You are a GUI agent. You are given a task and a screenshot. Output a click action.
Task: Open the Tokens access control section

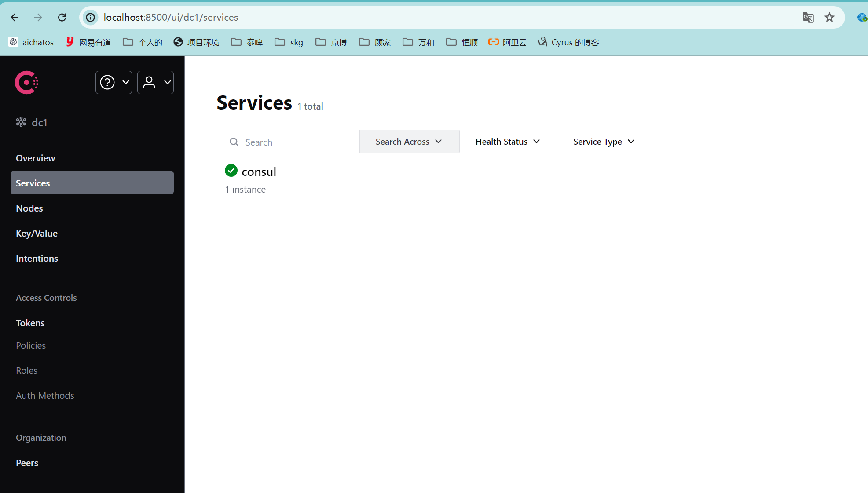30,322
